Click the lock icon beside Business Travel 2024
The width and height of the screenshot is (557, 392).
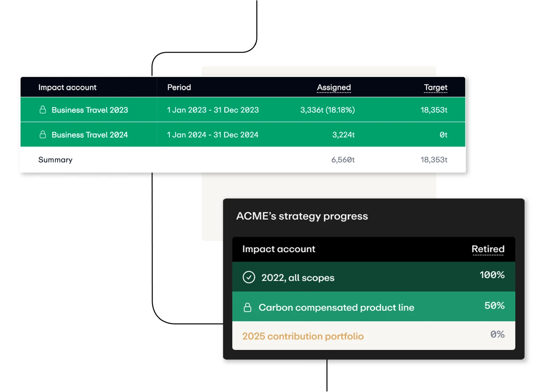pyautogui.click(x=43, y=134)
